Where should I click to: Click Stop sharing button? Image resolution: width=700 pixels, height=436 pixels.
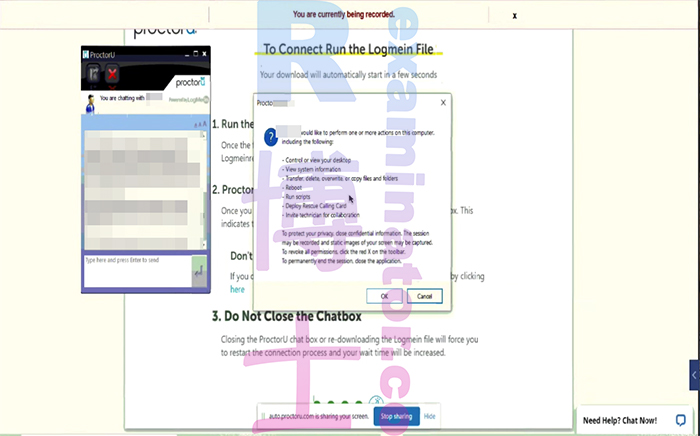[x=396, y=416]
